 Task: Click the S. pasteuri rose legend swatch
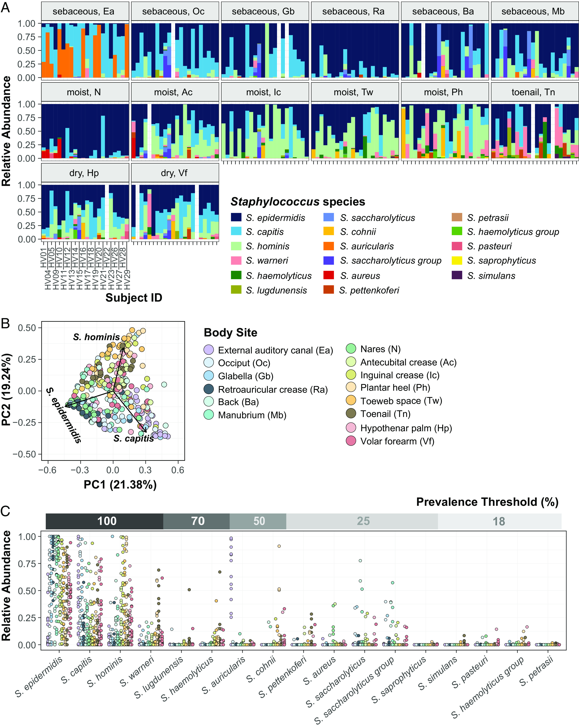457,245
